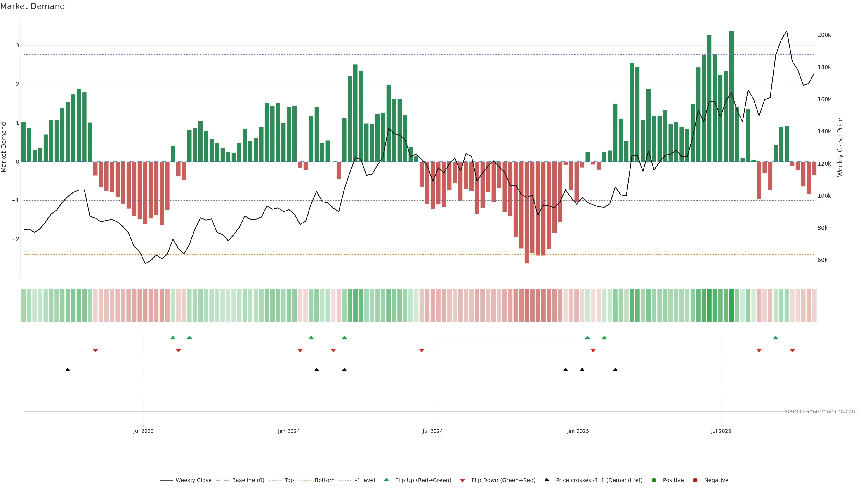Click the Jan 2025 x-axis label

pyautogui.click(x=578, y=432)
